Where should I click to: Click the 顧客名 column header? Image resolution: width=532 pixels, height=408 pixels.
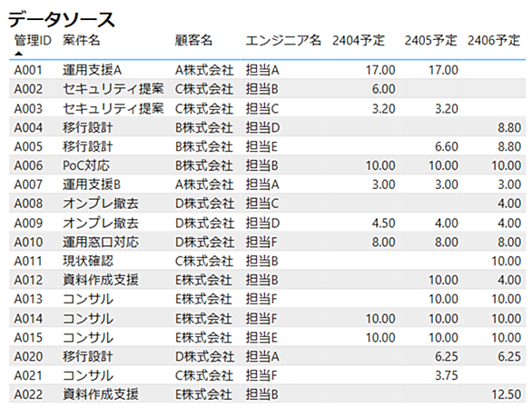coord(193,40)
